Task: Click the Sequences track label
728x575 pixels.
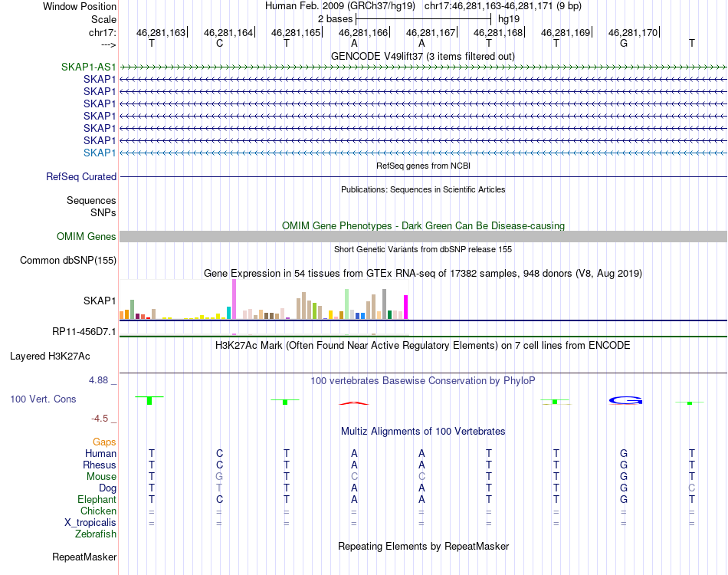Action: 91,200
